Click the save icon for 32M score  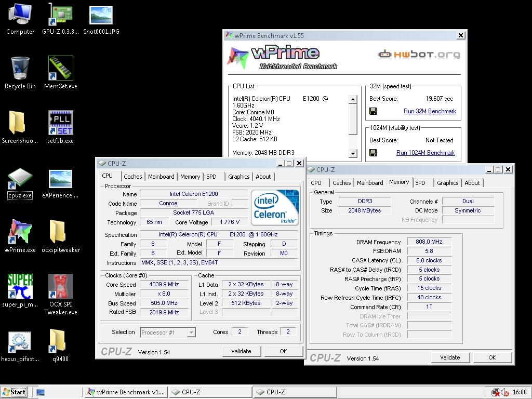[373, 111]
